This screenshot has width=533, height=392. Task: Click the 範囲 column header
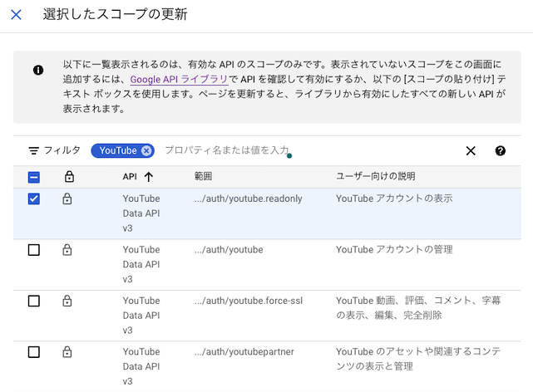pyautogui.click(x=203, y=176)
